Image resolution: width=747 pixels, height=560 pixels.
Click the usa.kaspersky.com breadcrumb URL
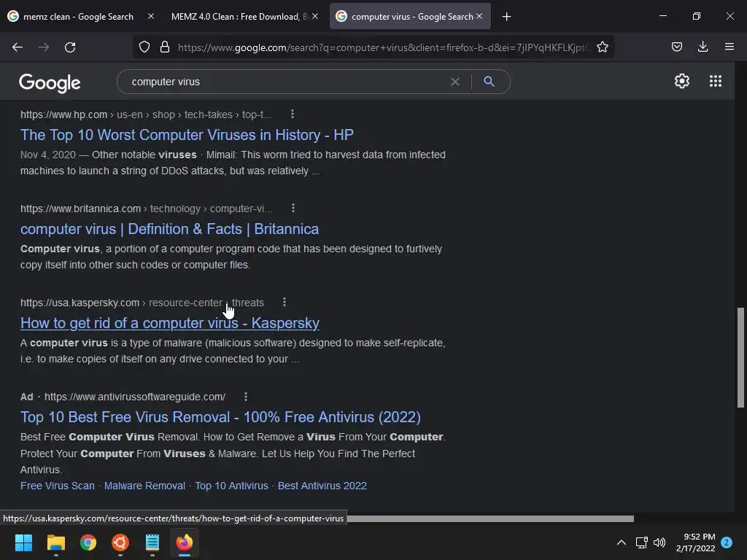pyautogui.click(x=142, y=303)
